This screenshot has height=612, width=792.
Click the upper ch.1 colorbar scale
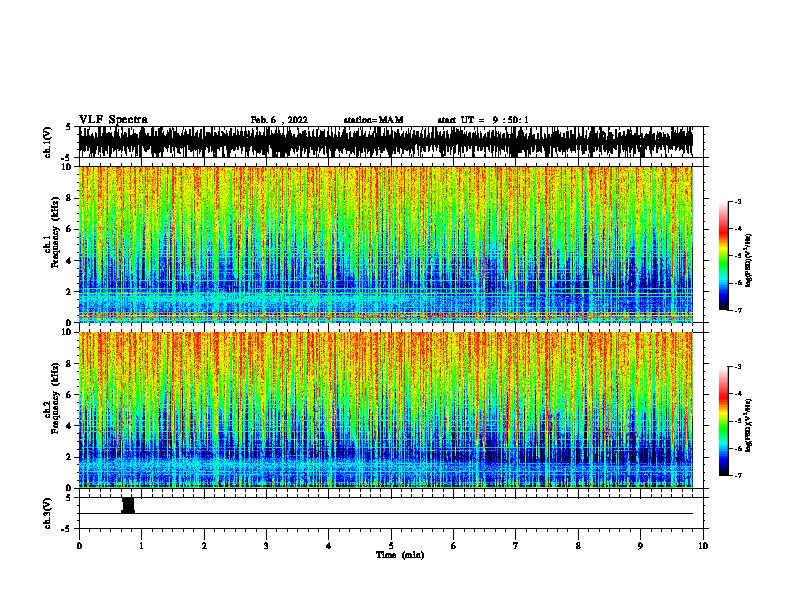[x=724, y=256]
